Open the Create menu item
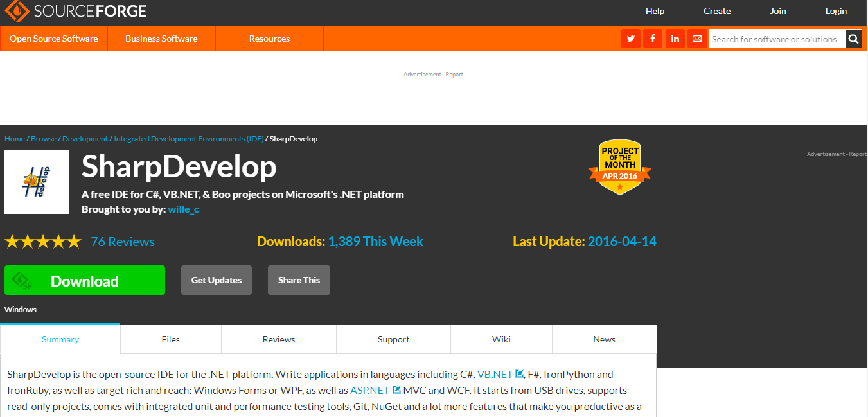This screenshot has height=417, width=868. 717,11
